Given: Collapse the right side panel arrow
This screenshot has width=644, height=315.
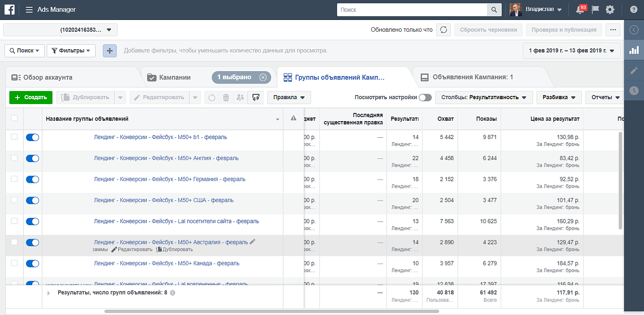Looking at the screenshot, I should [x=634, y=30].
